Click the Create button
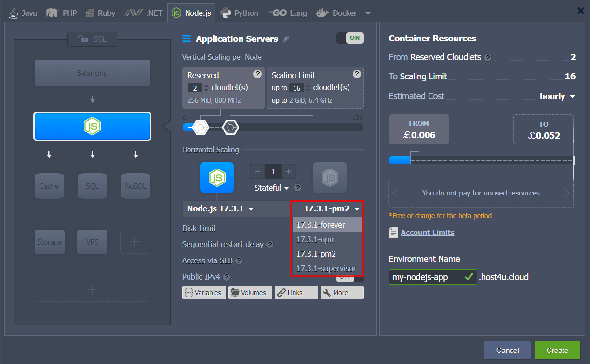 point(557,350)
